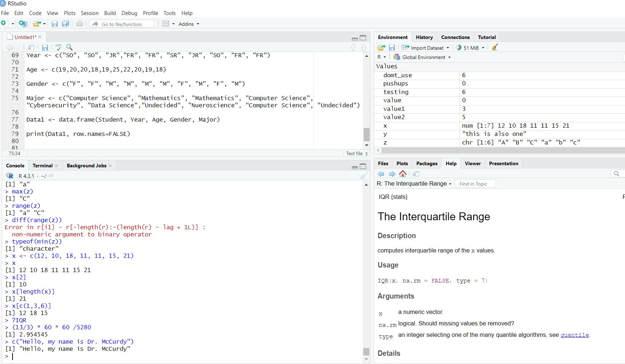
Task: Open the Viewer tab
Action: coord(472,163)
